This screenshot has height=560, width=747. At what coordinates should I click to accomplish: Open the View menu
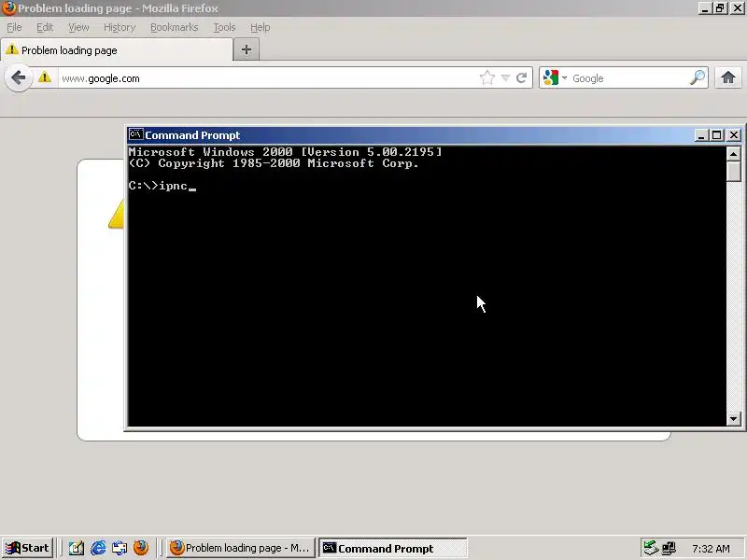(x=78, y=28)
